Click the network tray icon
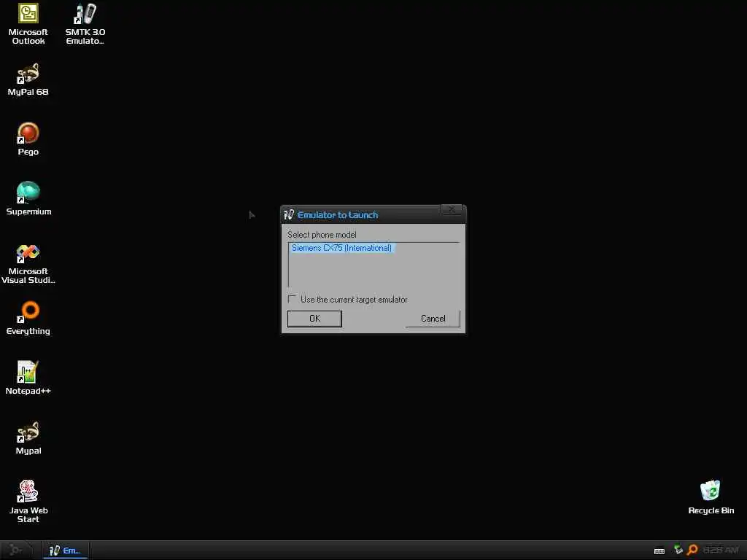This screenshot has width=747, height=560. (678, 550)
